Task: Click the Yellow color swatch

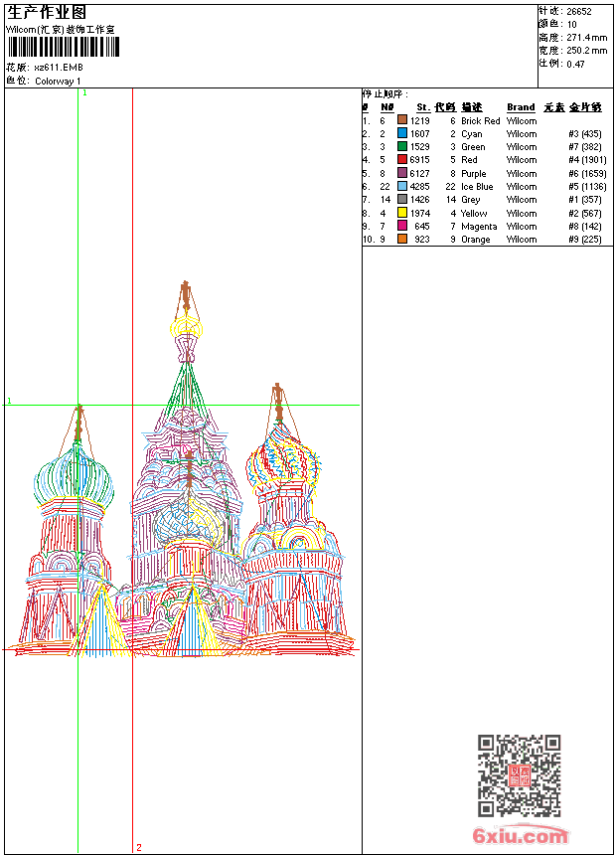Action: point(402,213)
